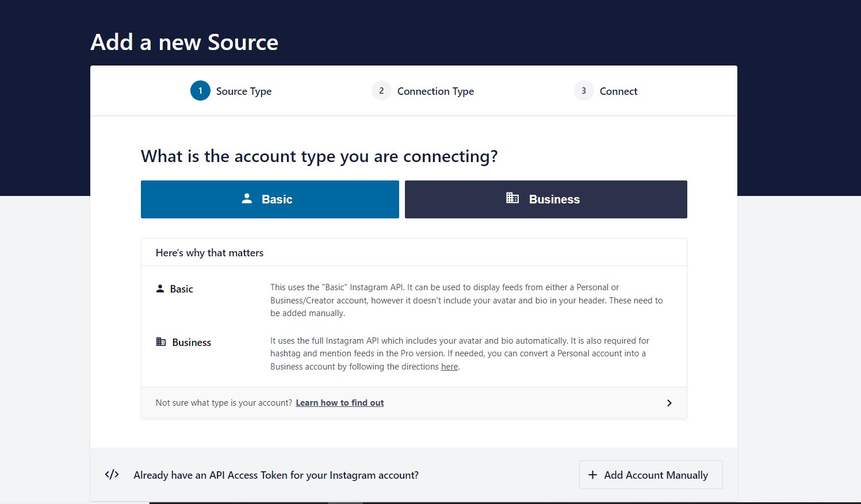This screenshot has width=861, height=504.
Task: Open the 'here' link about converting accounts
Action: click(x=449, y=366)
